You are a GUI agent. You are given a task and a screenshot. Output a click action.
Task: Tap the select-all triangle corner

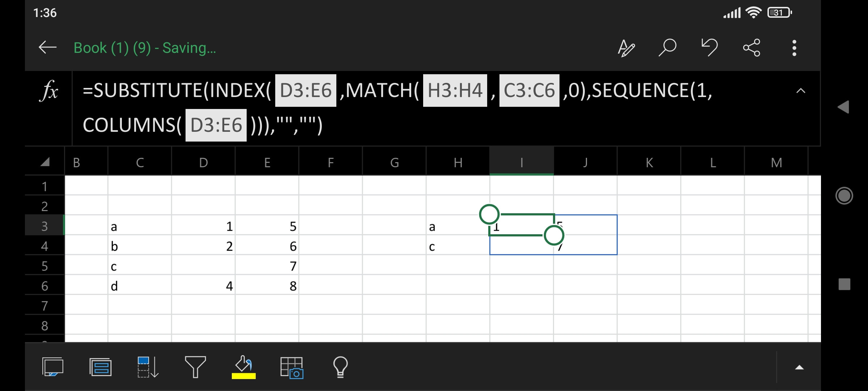tap(45, 162)
